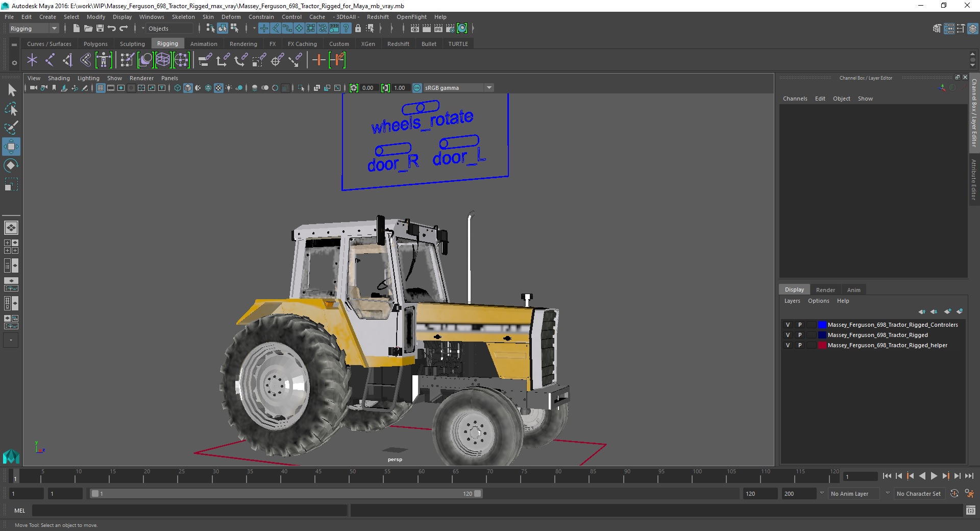The width and height of the screenshot is (980, 531).
Task: Toggle visibility of Tractor_Rigged_Controlers layer
Action: (788, 325)
